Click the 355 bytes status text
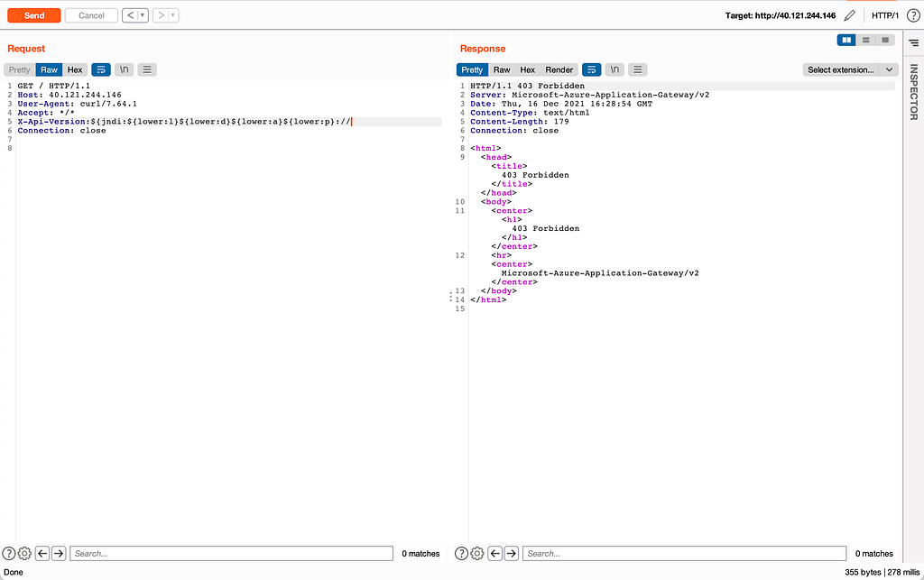 tap(863, 572)
